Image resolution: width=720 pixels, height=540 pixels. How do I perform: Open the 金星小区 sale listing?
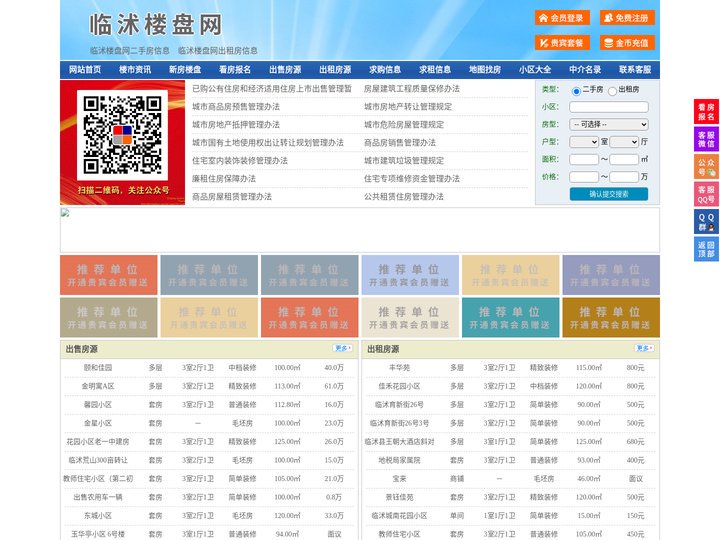coord(98,423)
